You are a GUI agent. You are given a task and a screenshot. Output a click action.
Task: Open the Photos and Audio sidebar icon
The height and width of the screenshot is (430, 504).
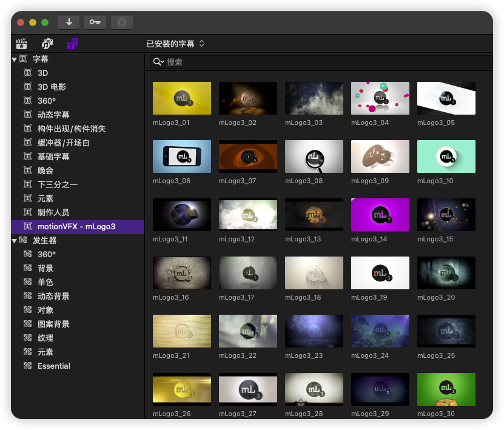[47, 44]
